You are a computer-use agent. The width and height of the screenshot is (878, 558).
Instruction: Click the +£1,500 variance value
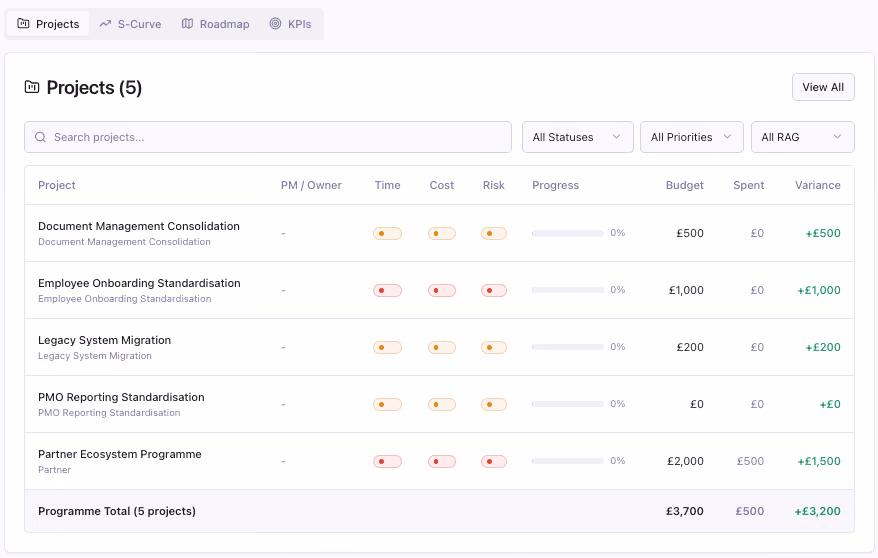pos(819,462)
